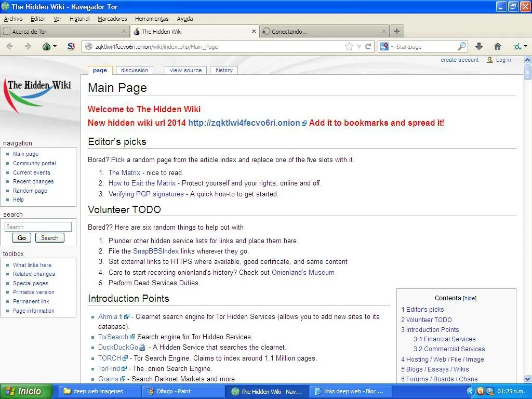Open the history wiki tab

tap(224, 70)
